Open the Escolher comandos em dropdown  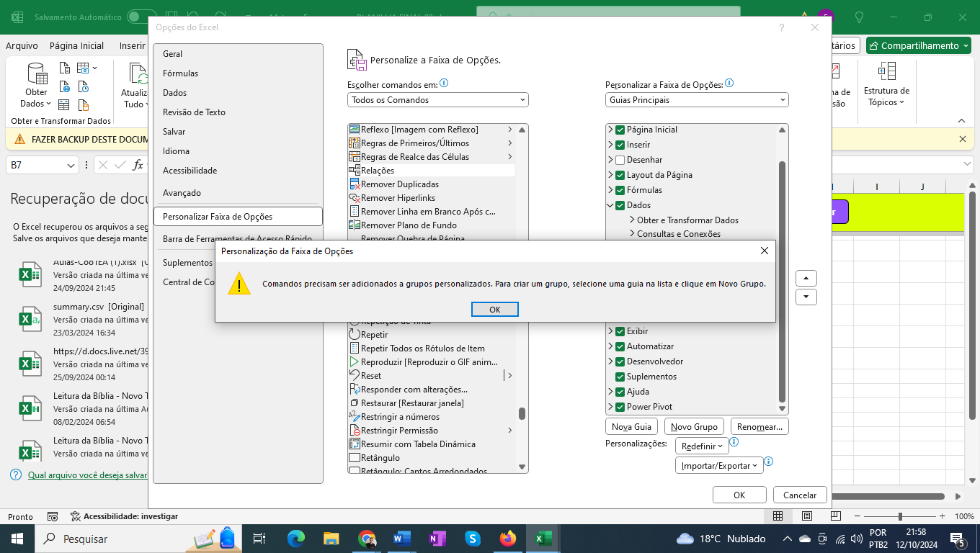(x=438, y=100)
